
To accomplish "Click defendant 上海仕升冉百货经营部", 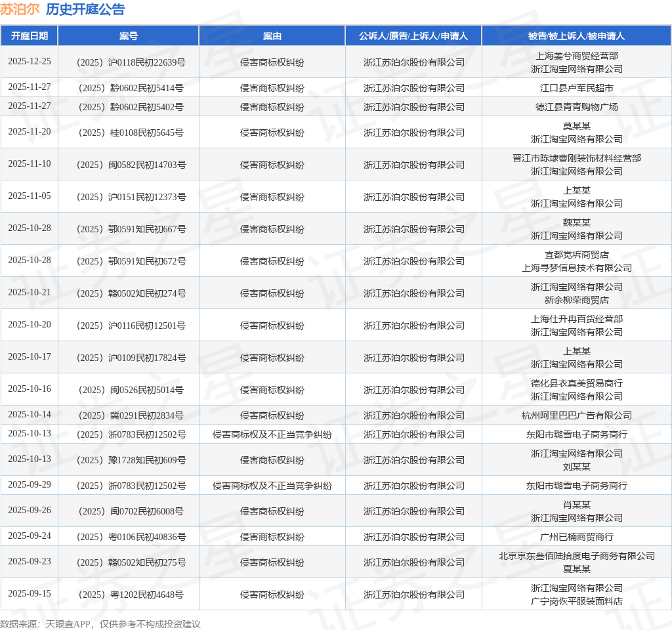I will pos(577,319).
